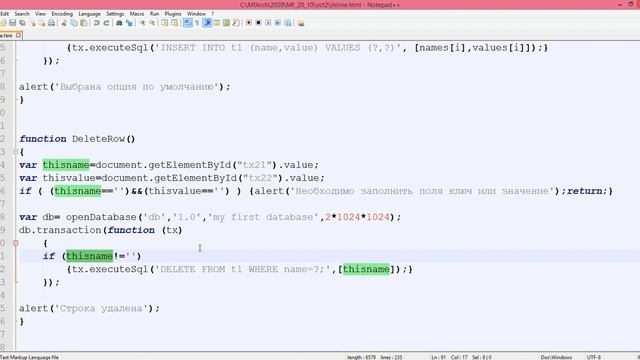Screen dimensions: 640x360
Task: Open the Language menu
Action: 89,14
